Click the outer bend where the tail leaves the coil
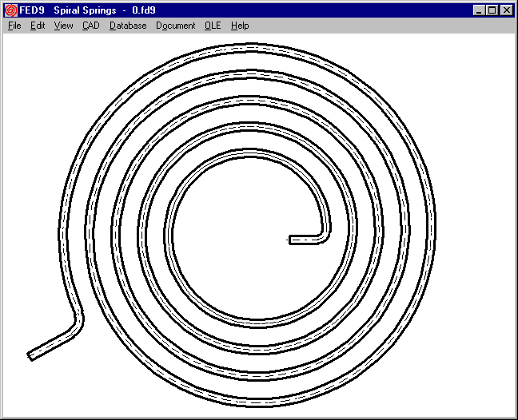 point(78,323)
